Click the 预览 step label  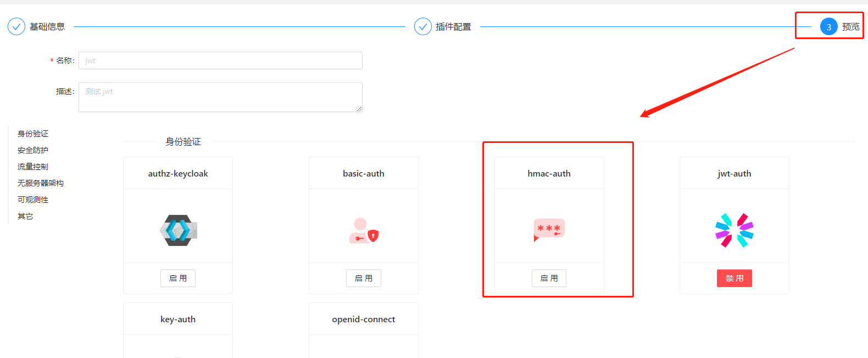coord(851,26)
